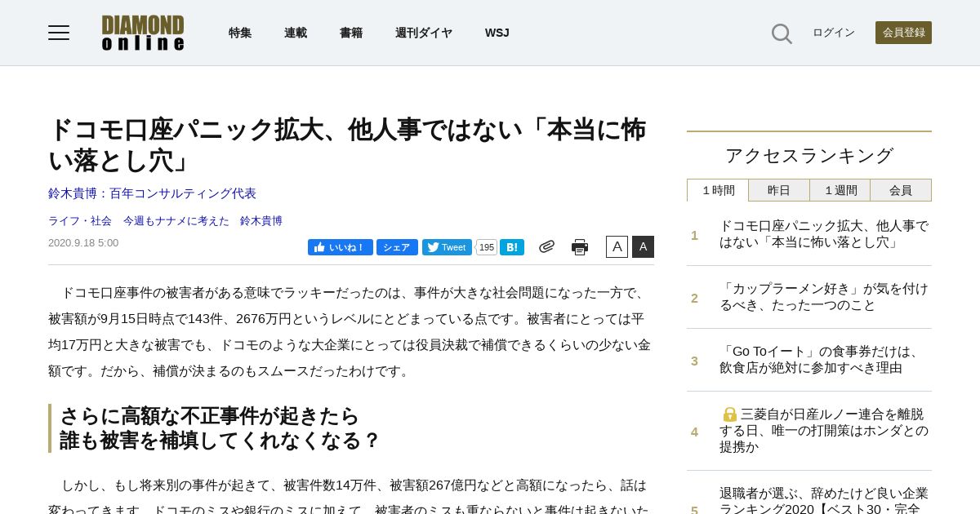Open the hamburger menu icon
Image resolution: width=980 pixels, height=514 pixels.
[x=59, y=33]
